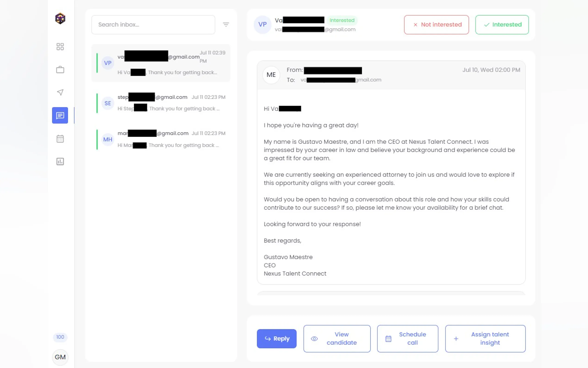
Task: Select the MH conversation in inbox list
Action: click(161, 139)
